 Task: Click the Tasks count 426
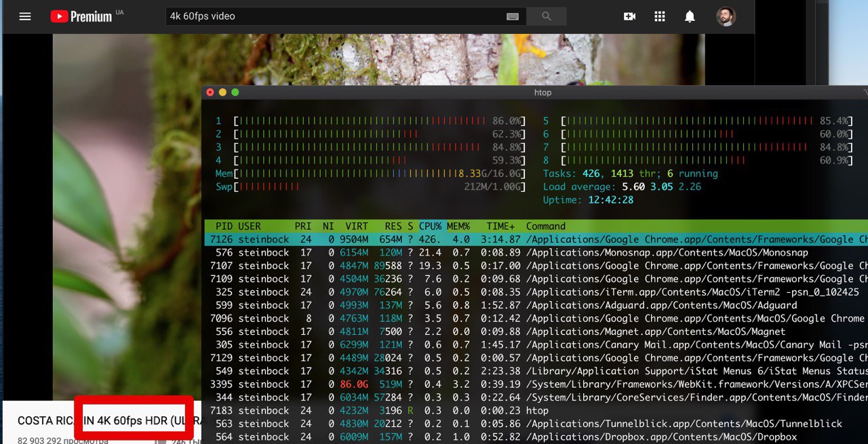pyautogui.click(x=591, y=174)
